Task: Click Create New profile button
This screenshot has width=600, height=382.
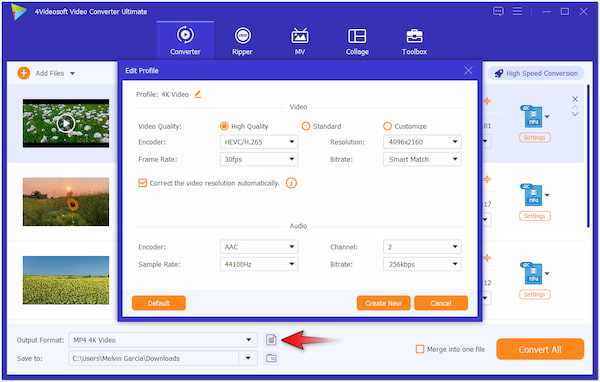Action: (383, 303)
